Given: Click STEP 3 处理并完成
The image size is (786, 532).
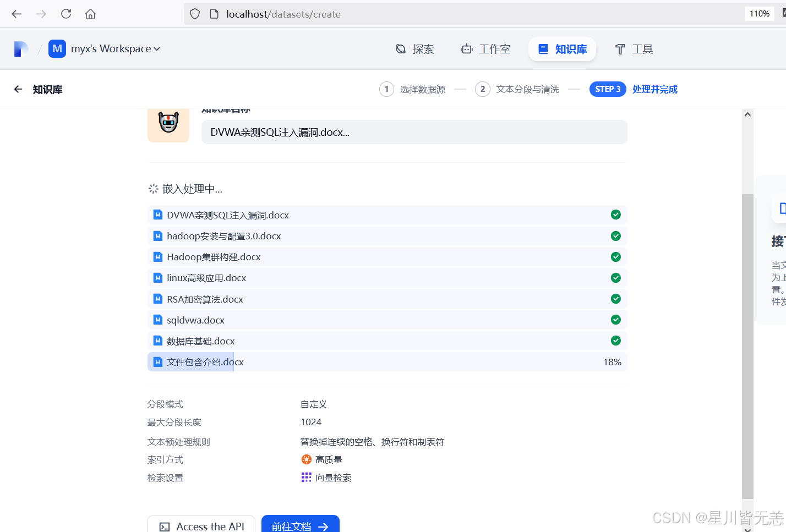Looking at the screenshot, I should coord(634,89).
